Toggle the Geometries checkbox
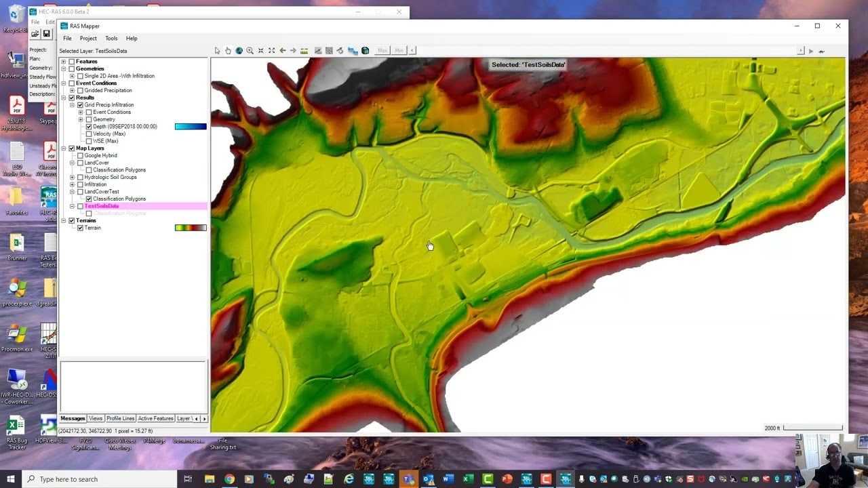Viewport: 868px width, 488px height. click(x=72, y=68)
